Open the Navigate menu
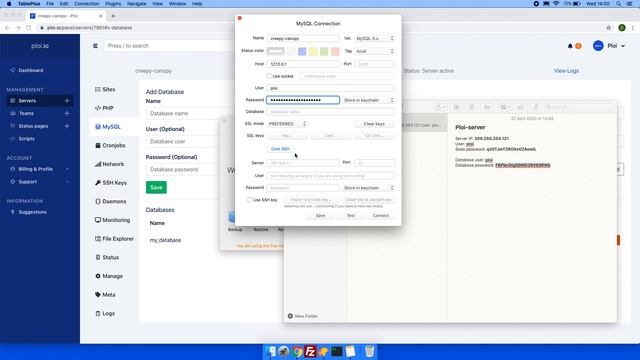The height and width of the screenshot is (360, 640). pos(137,4)
